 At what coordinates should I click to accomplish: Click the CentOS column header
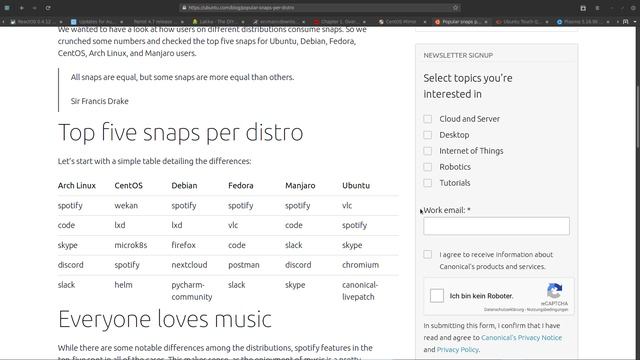[x=128, y=185]
